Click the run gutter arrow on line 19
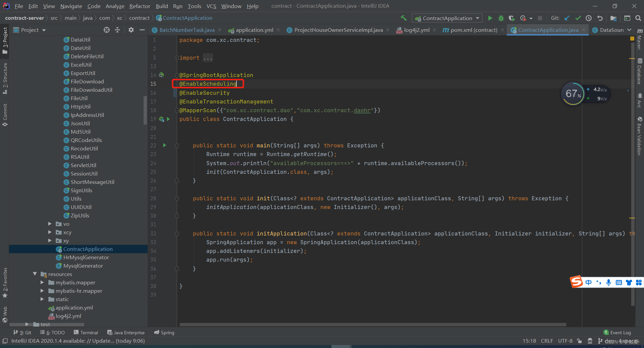Screen dimensions: 644x348 (168, 119)
